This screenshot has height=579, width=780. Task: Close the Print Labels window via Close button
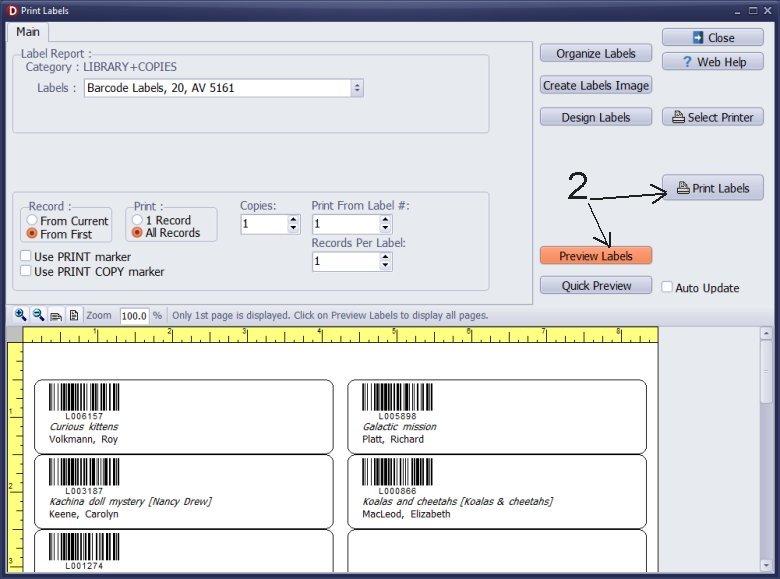coord(712,38)
